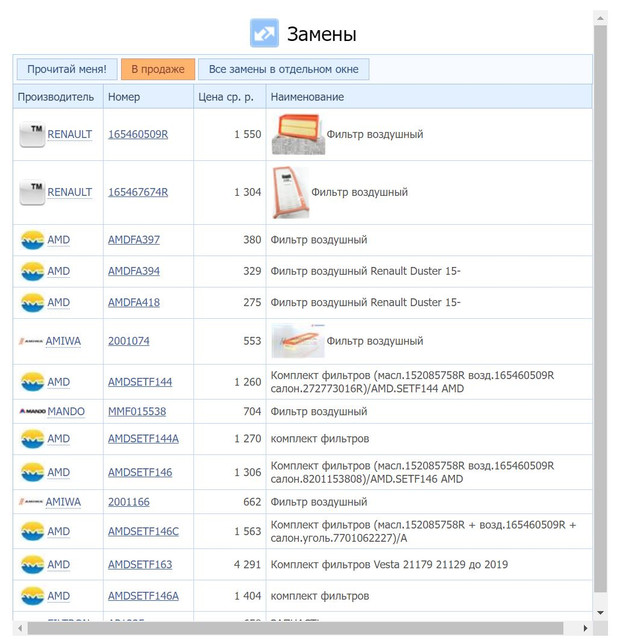View air filter photo for 165460509R

pyautogui.click(x=298, y=134)
